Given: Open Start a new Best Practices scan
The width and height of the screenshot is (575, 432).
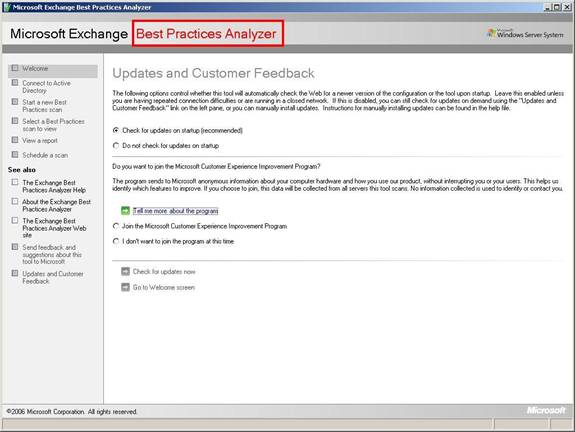Looking at the screenshot, I should (44, 106).
